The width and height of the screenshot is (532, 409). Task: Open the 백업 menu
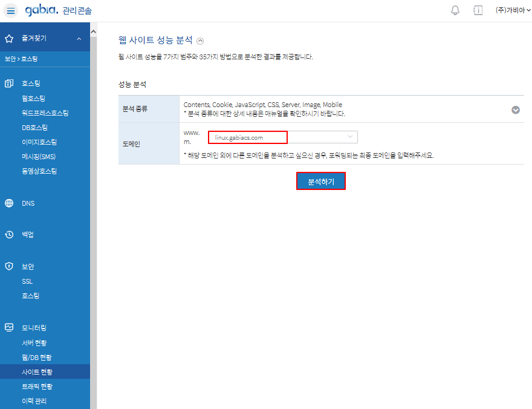[28, 235]
